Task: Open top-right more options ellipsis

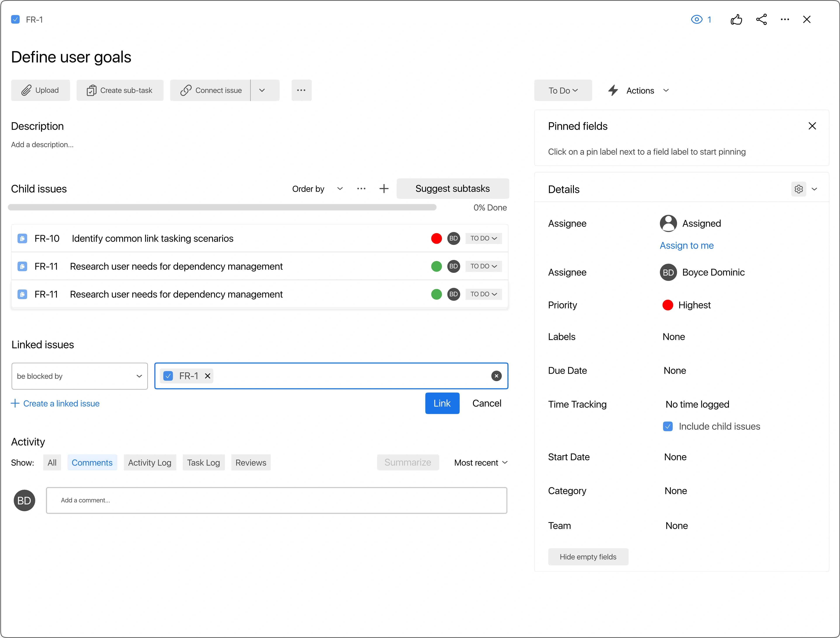Action: tap(784, 19)
